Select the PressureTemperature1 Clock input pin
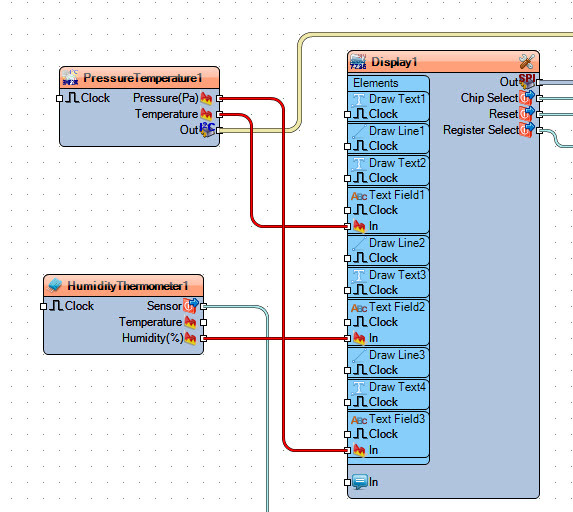The width and height of the screenshot is (573, 512). pos(60,98)
